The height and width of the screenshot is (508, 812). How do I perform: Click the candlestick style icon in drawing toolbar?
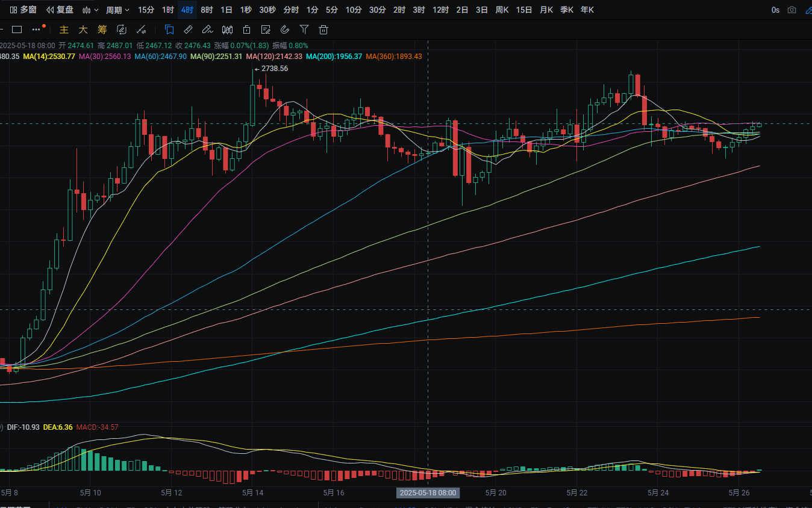[227, 29]
